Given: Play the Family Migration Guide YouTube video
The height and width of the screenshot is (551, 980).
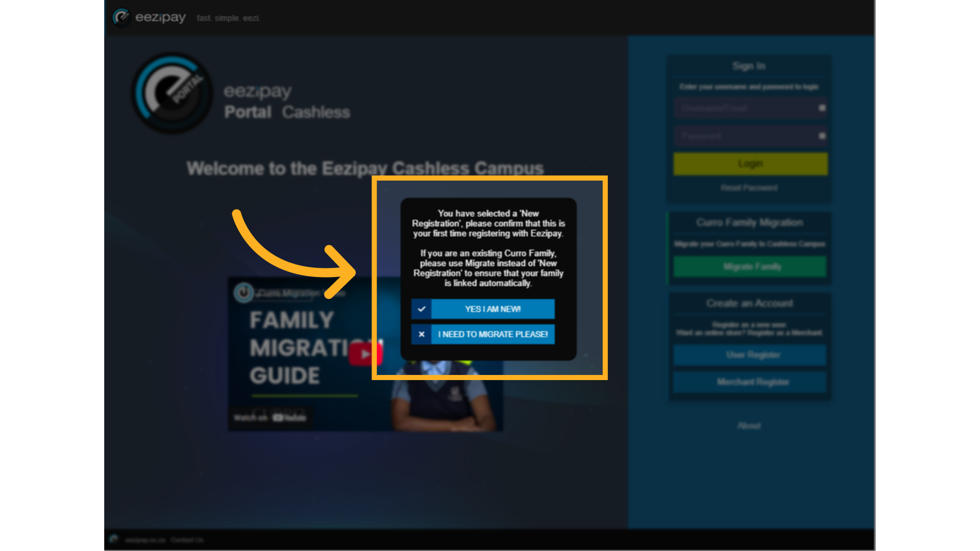Looking at the screenshot, I should [365, 354].
